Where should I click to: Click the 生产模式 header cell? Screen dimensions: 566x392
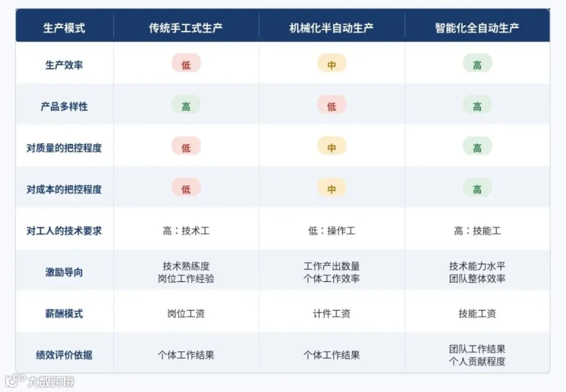(64, 28)
